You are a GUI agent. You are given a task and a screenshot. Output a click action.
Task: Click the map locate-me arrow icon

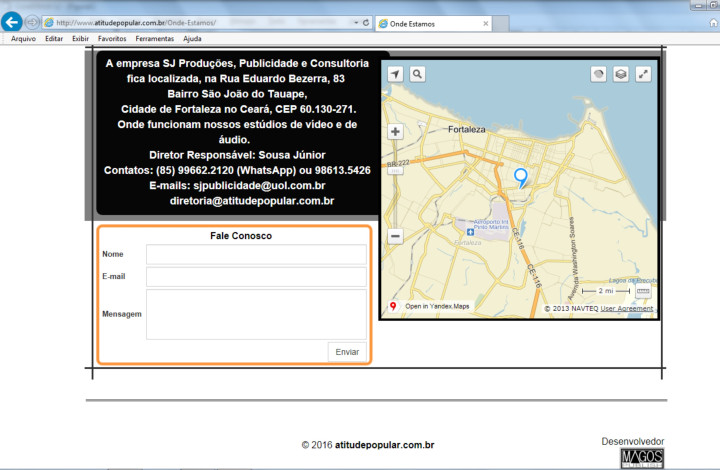click(x=395, y=74)
